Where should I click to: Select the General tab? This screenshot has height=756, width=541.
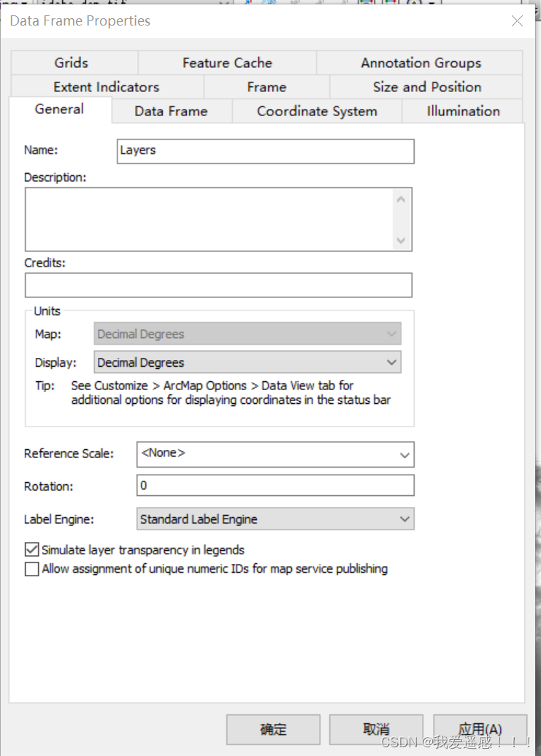[x=60, y=110]
